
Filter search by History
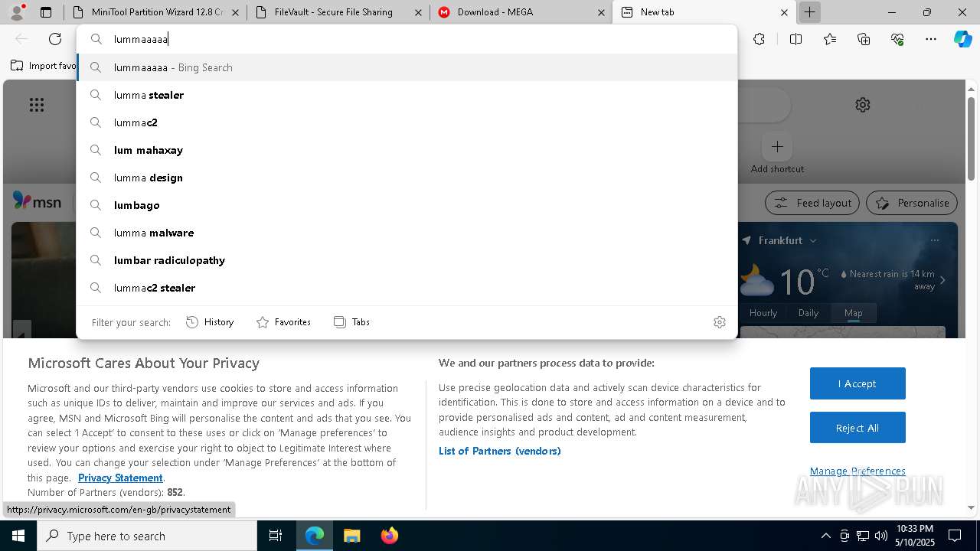(210, 322)
